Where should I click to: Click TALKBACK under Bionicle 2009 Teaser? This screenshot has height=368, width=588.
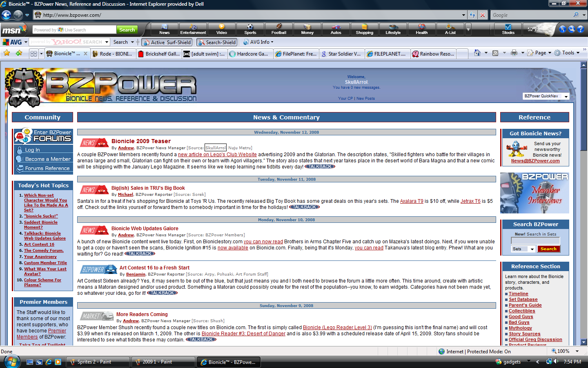pyautogui.click(x=320, y=166)
